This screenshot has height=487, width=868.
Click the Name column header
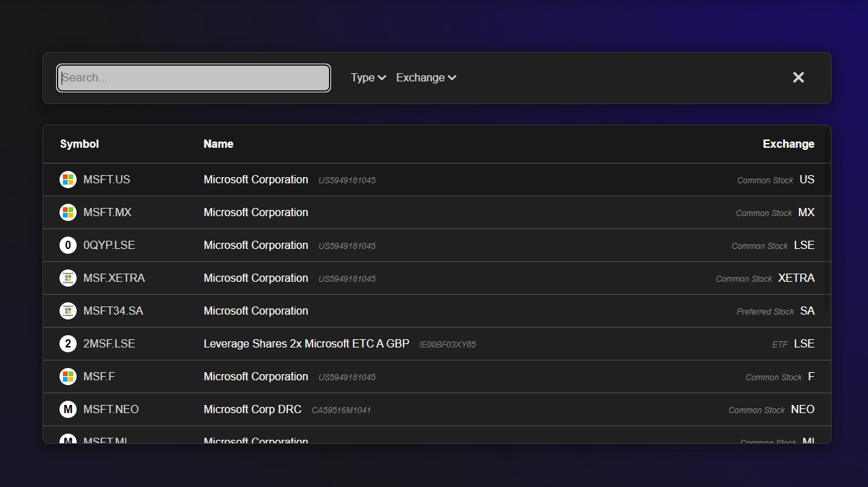218,144
